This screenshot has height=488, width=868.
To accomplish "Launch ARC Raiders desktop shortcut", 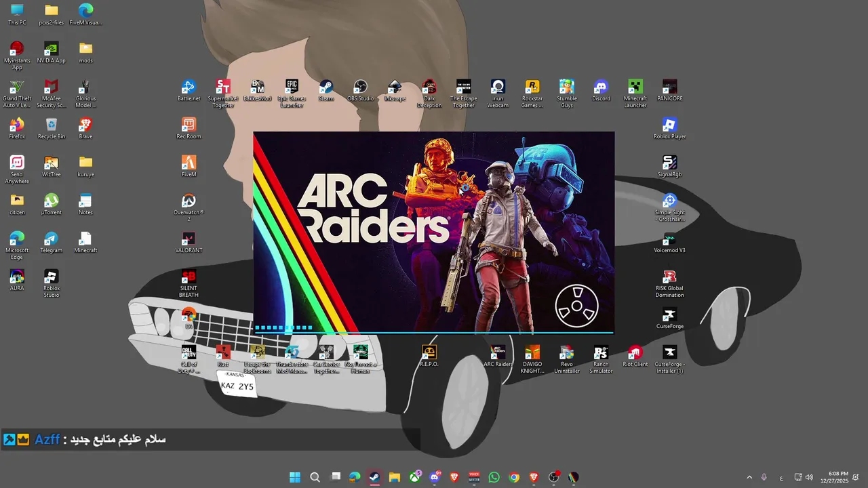I will (498, 357).
